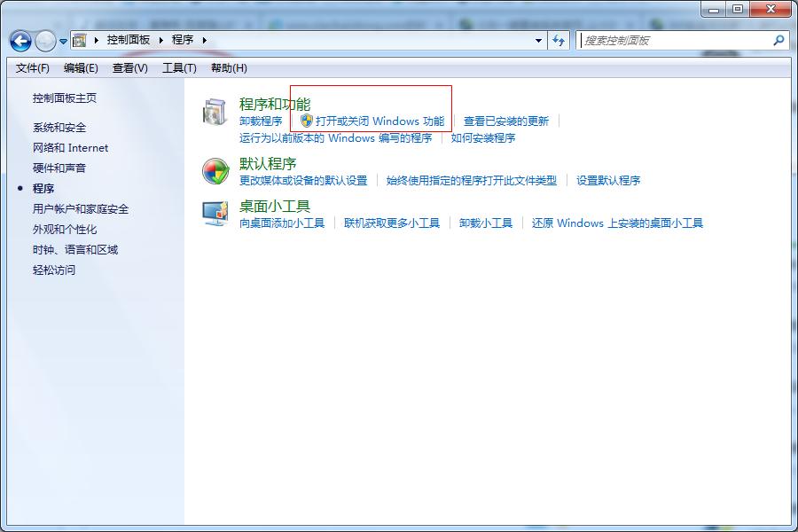Click the shield icon before Windows 功能
798x532 pixels.
coord(306,121)
